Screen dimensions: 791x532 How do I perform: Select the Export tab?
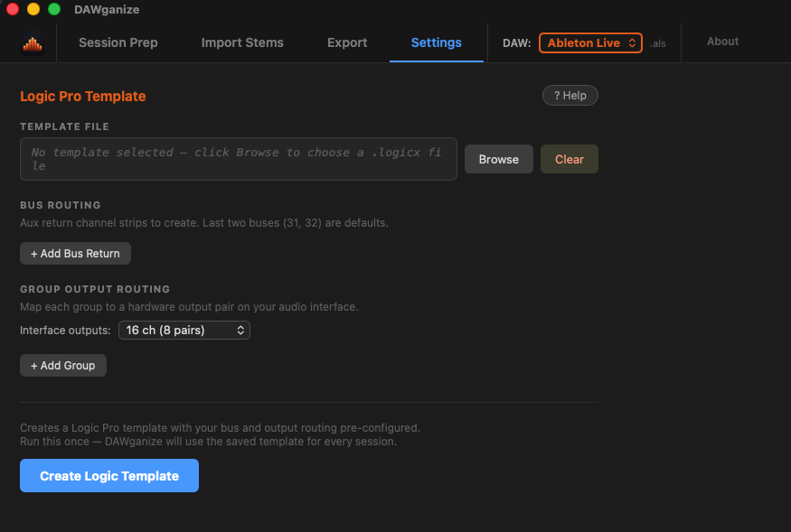pyautogui.click(x=347, y=42)
